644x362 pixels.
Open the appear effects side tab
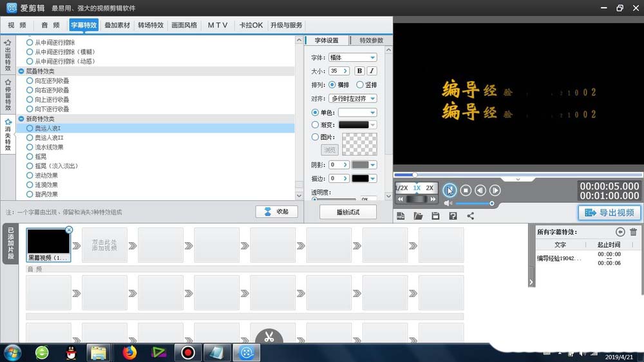click(8, 55)
